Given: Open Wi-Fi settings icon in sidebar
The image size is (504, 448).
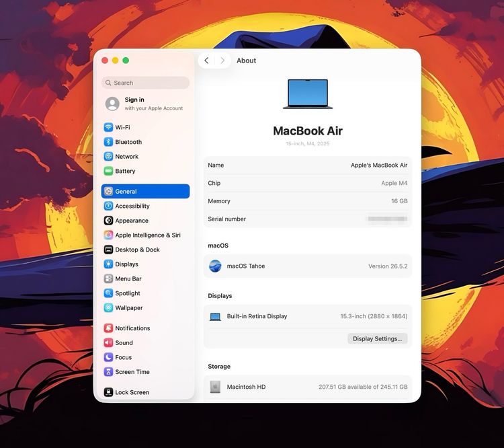Looking at the screenshot, I should 108,127.
